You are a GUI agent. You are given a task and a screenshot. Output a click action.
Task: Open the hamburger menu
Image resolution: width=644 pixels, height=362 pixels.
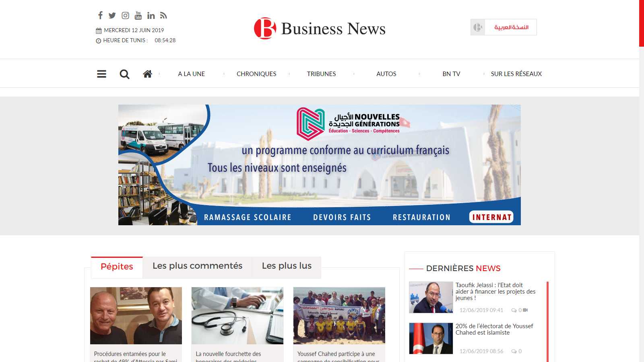(x=101, y=74)
